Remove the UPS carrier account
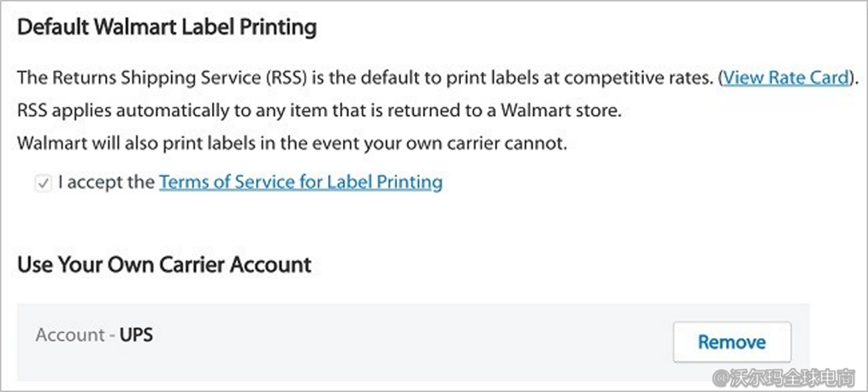The height and width of the screenshot is (392, 868). point(731,342)
